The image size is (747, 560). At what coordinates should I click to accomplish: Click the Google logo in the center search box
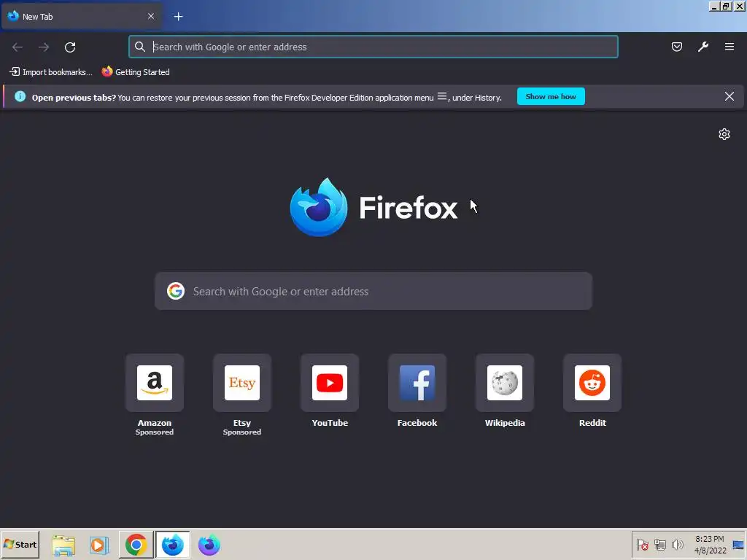click(x=176, y=291)
